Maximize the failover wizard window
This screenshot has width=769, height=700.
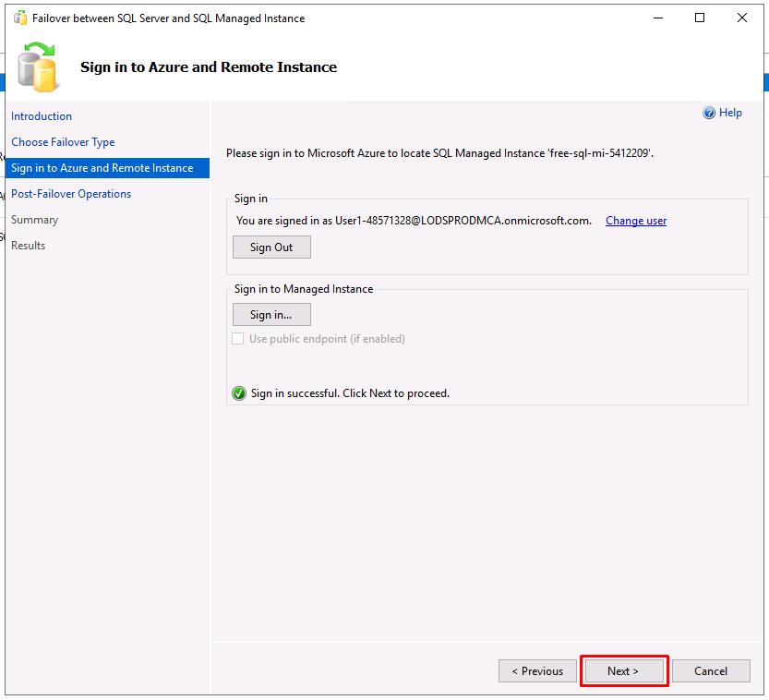(700, 18)
